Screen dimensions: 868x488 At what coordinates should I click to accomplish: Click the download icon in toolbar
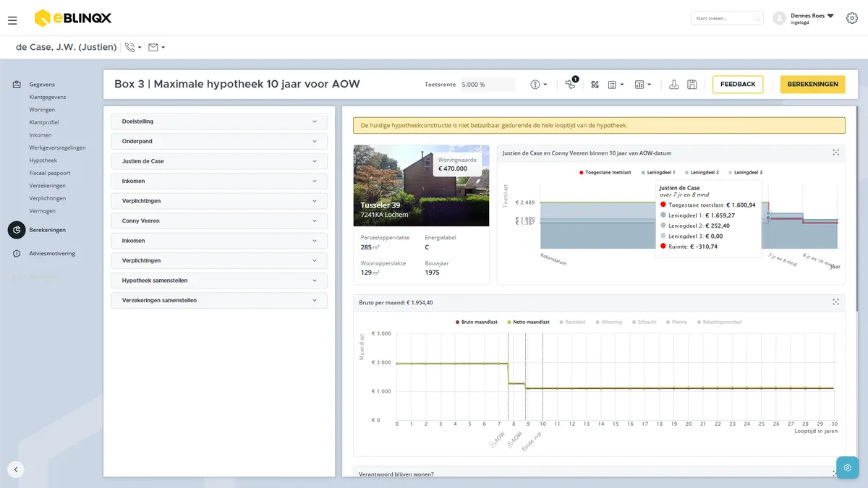(674, 85)
